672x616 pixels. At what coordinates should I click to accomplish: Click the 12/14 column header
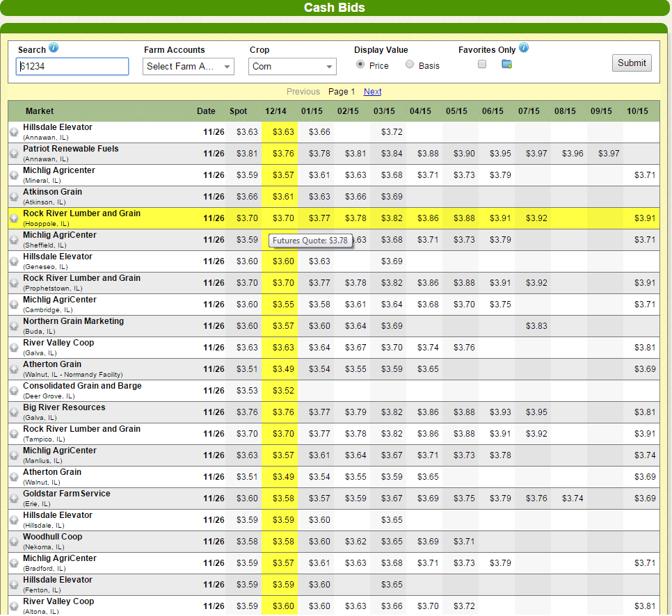click(275, 111)
